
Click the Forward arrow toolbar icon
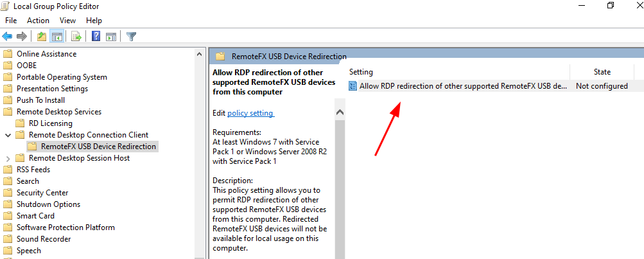tap(22, 36)
